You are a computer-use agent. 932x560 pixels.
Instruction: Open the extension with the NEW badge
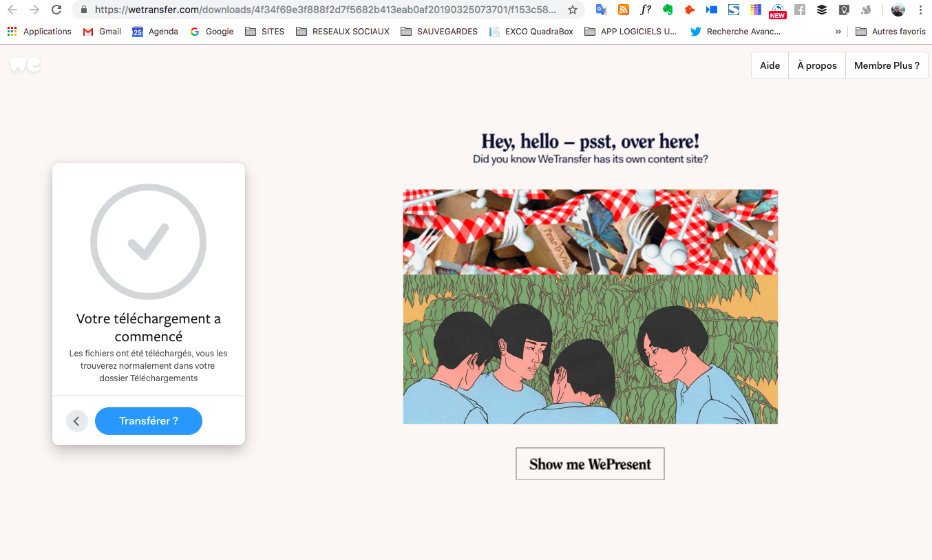pyautogui.click(x=778, y=10)
